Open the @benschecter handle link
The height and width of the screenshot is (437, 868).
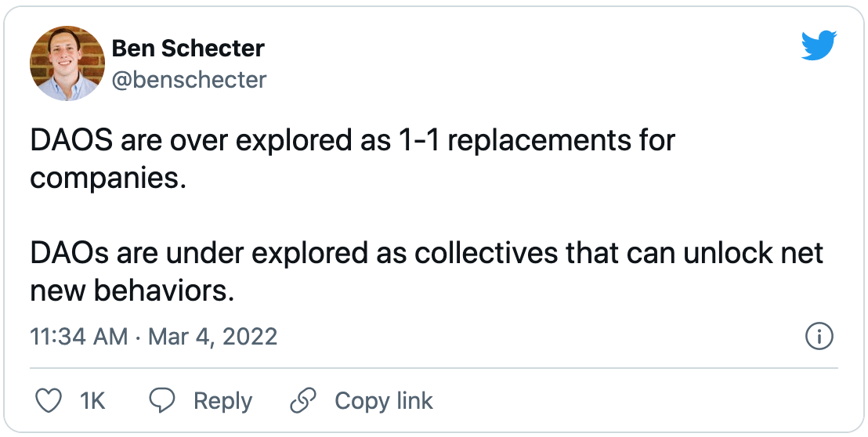(x=190, y=79)
